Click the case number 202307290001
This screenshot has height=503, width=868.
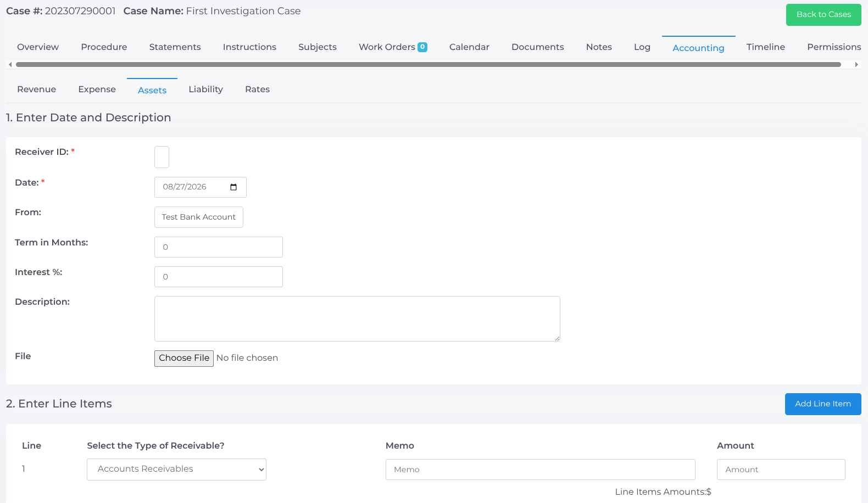[80, 11]
